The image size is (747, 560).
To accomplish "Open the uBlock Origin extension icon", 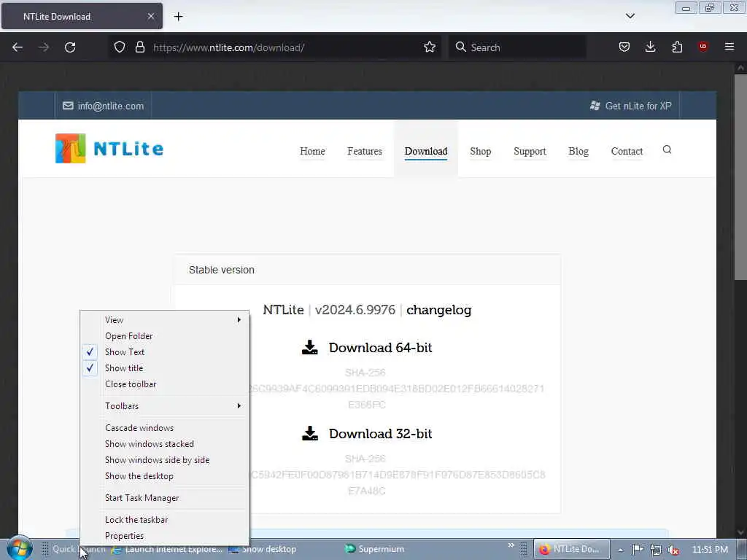I will (703, 47).
